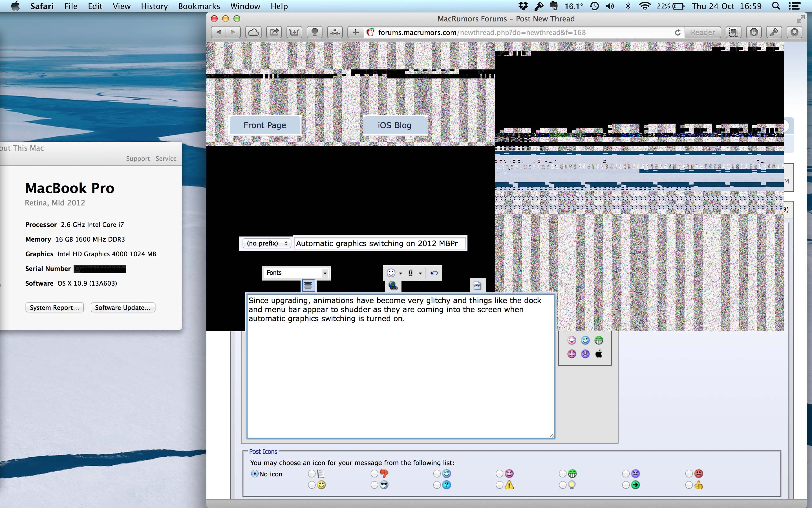Select the thumbs up post icon radio
This screenshot has width=812, height=508.
pos(689,485)
